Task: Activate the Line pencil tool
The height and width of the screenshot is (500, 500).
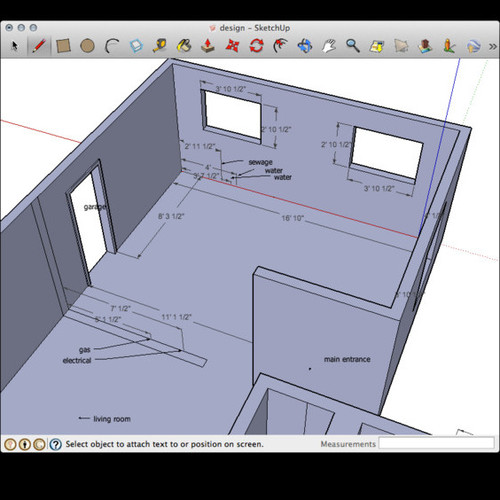Action: [x=39, y=46]
